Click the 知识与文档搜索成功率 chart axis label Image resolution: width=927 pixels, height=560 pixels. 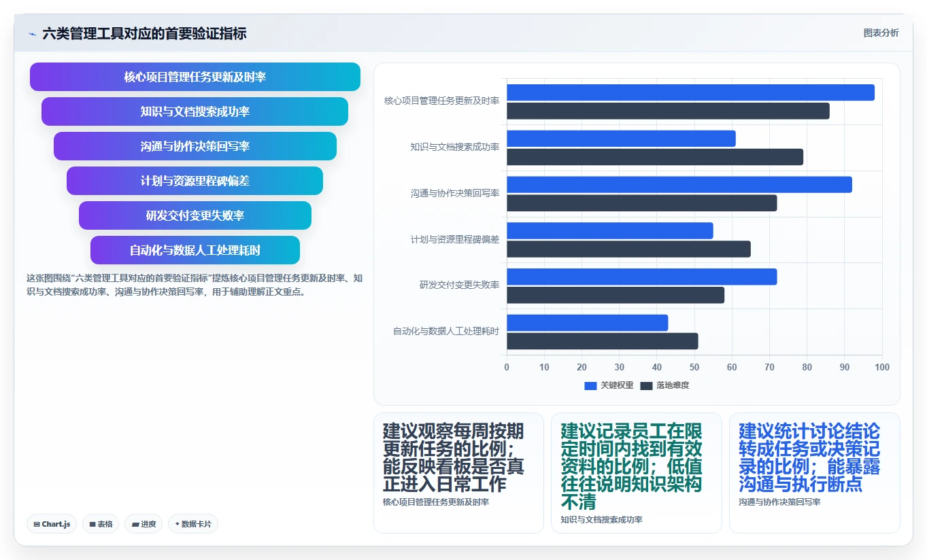454,147
